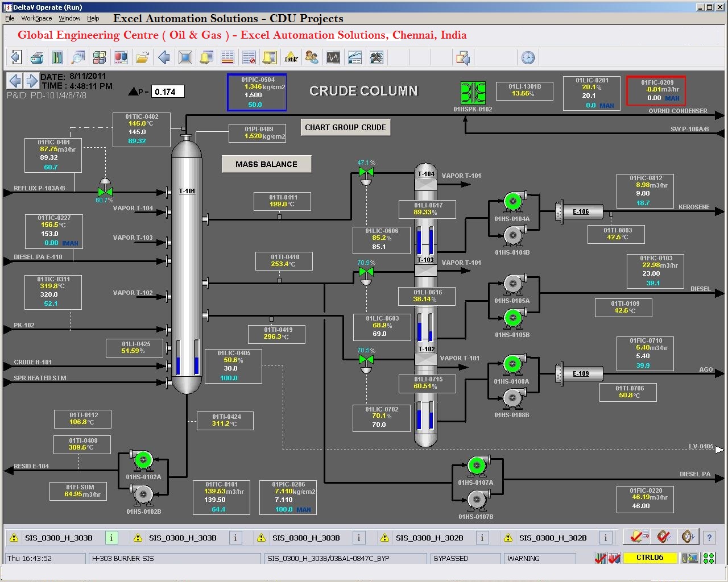The image size is (728, 582).
Task: Open the user manager icon
Action: pyautogui.click(x=312, y=57)
